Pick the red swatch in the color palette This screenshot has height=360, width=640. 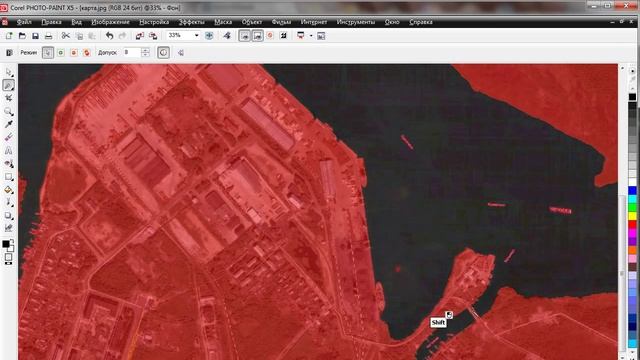coord(632,224)
